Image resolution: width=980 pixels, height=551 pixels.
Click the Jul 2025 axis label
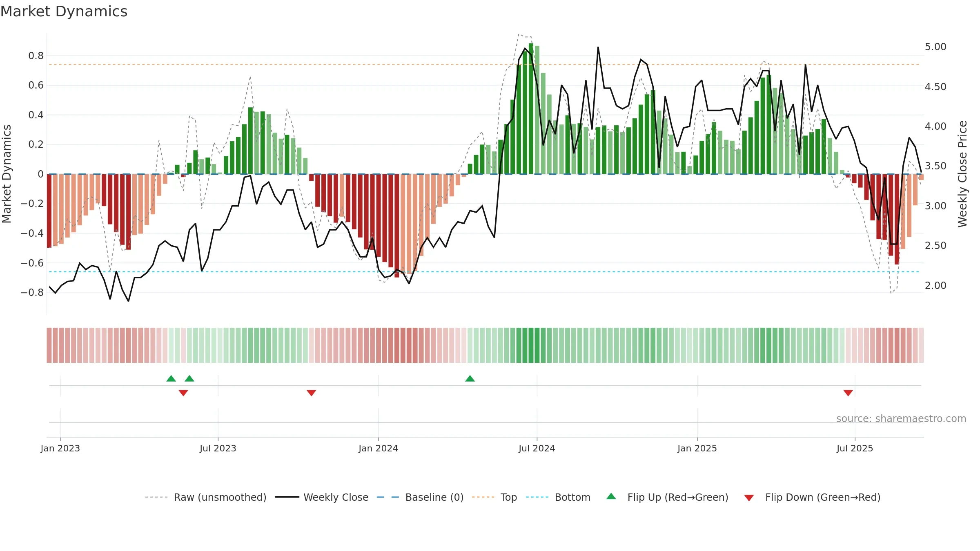click(855, 448)
